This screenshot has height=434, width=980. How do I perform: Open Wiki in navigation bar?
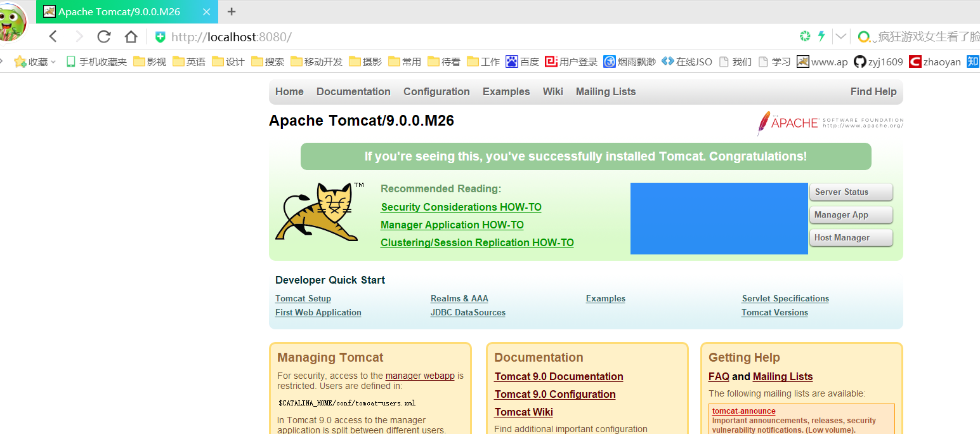pyautogui.click(x=552, y=91)
